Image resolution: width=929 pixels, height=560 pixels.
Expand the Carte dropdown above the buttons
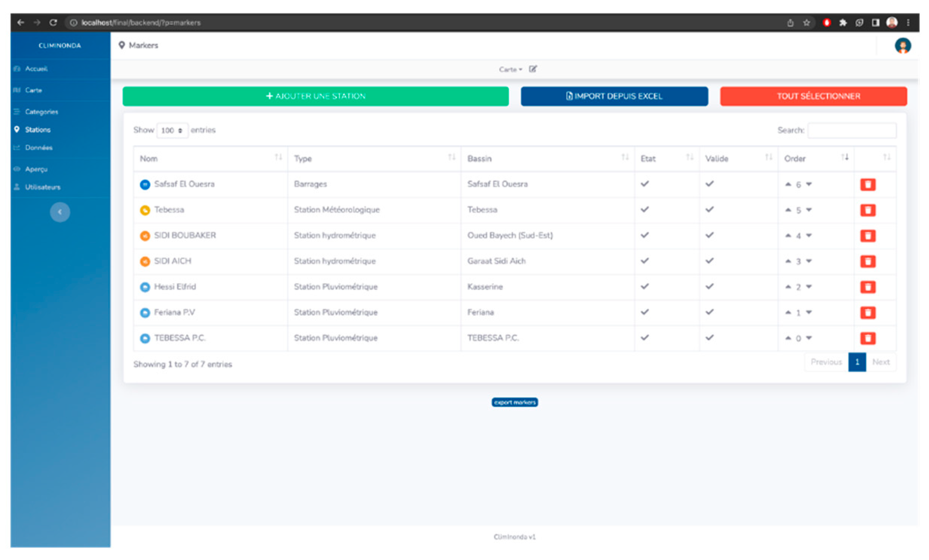point(510,69)
